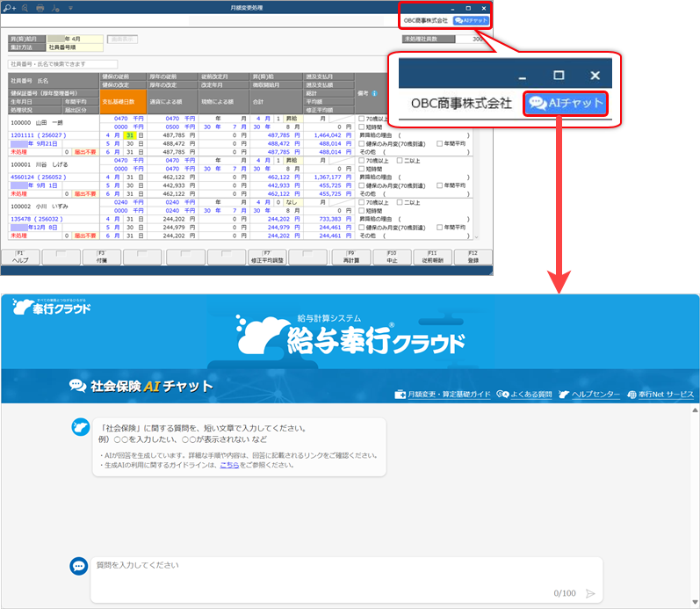This screenshot has height=609, width=700.
Task: Open the 集計方法 field showing 社員番号順
Action: click(75, 47)
